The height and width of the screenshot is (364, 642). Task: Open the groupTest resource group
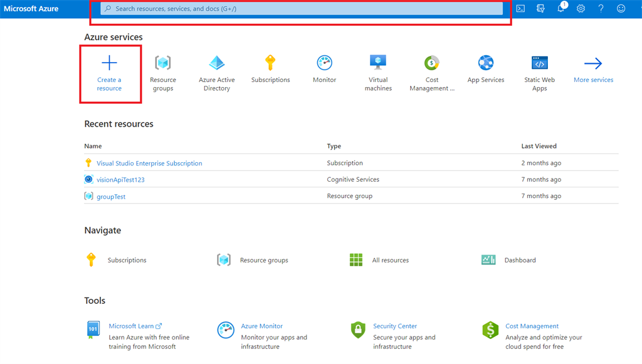(x=113, y=196)
